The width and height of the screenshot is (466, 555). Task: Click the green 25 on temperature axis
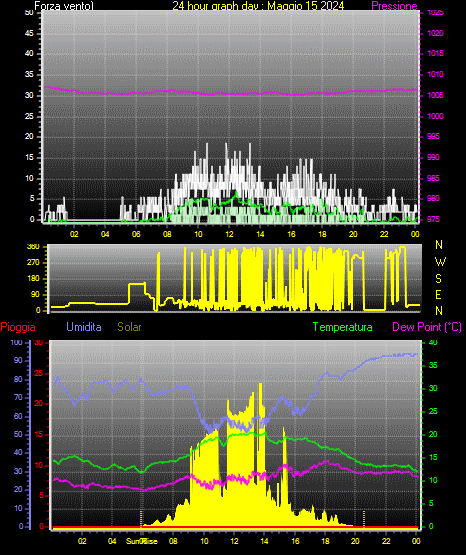point(433,411)
